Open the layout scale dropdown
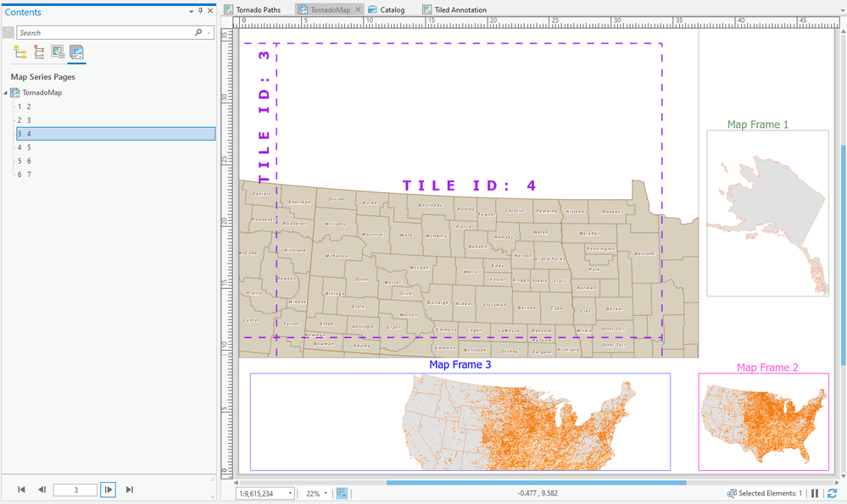Image resolution: width=847 pixels, height=504 pixels. tap(290, 493)
